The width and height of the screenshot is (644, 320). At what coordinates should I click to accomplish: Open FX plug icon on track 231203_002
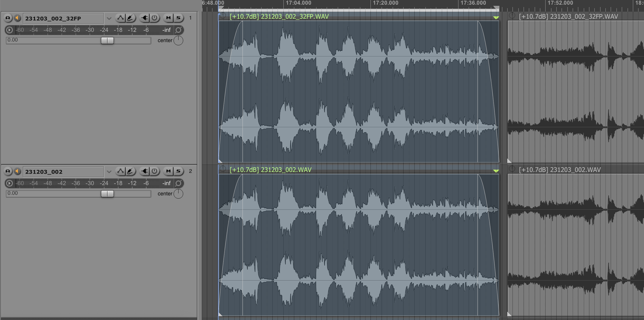point(145,171)
